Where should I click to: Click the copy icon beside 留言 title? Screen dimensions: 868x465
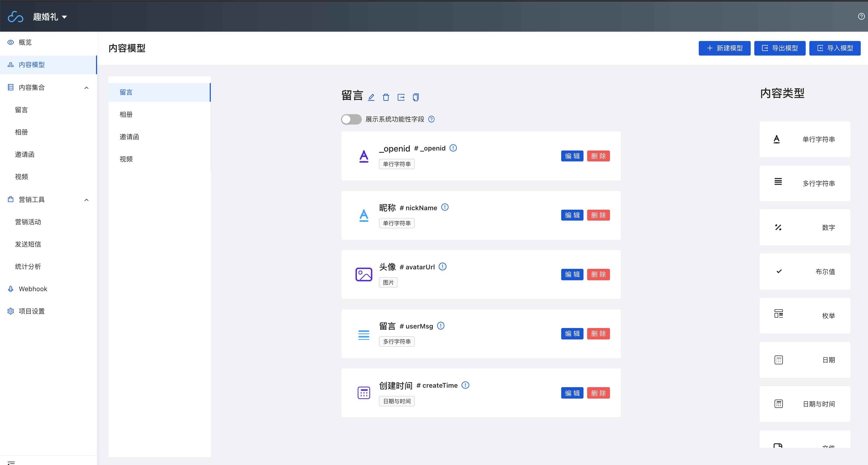tap(416, 97)
